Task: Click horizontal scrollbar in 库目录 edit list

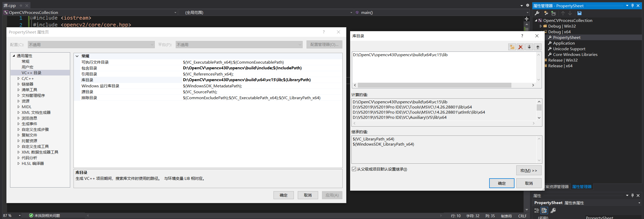Action: (434, 85)
